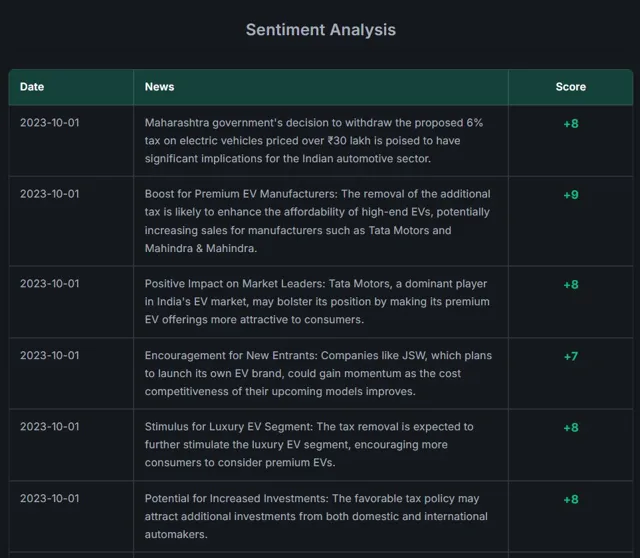Click the date in the Luxury EV Segment row
This screenshot has height=558, width=640.
click(x=49, y=427)
